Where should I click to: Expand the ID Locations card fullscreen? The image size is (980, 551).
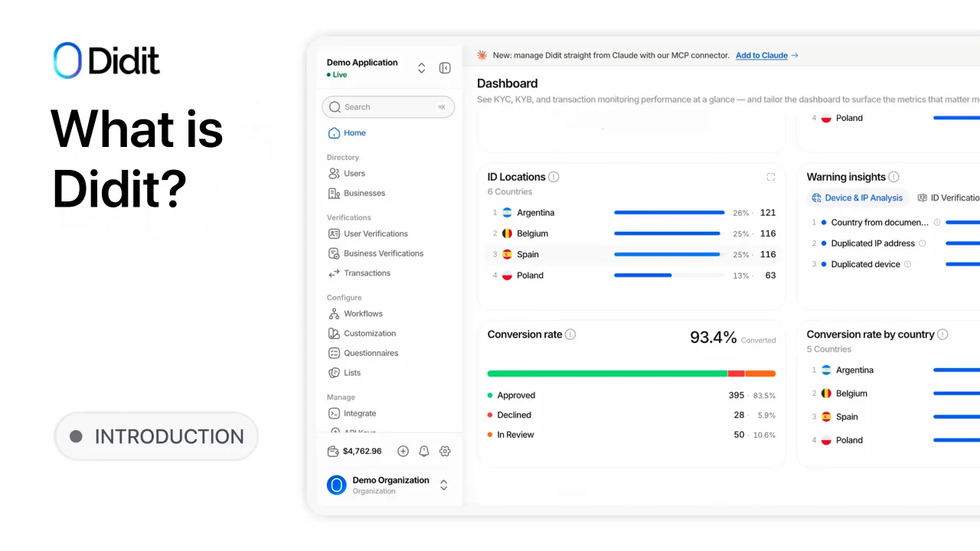coord(771,177)
